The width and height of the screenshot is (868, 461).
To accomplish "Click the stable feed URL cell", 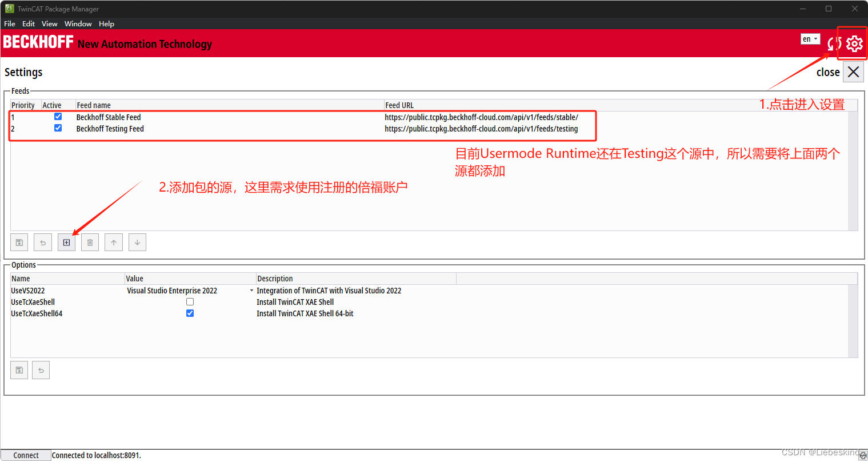I will tap(481, 117).
